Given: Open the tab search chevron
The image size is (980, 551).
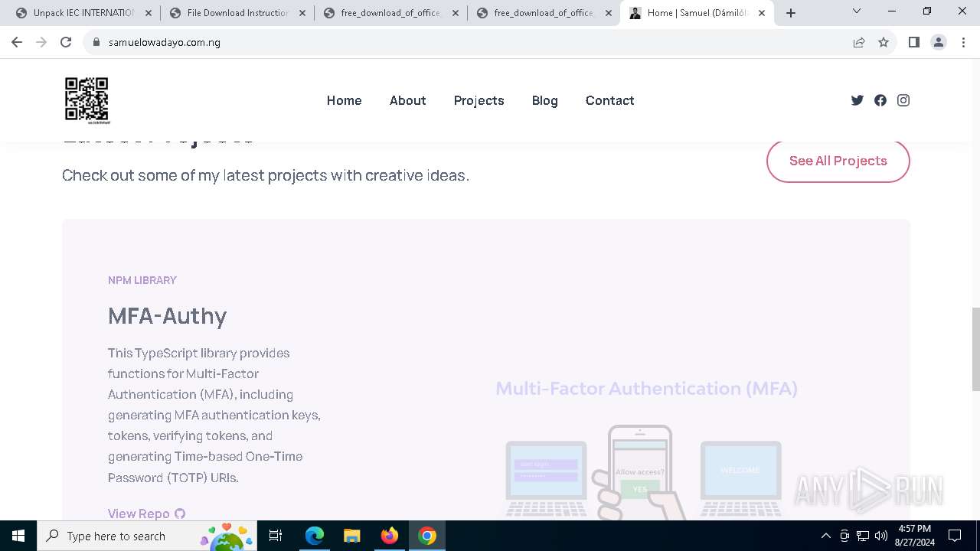Looking at the screenshot, I should click(x=857, y=11).
